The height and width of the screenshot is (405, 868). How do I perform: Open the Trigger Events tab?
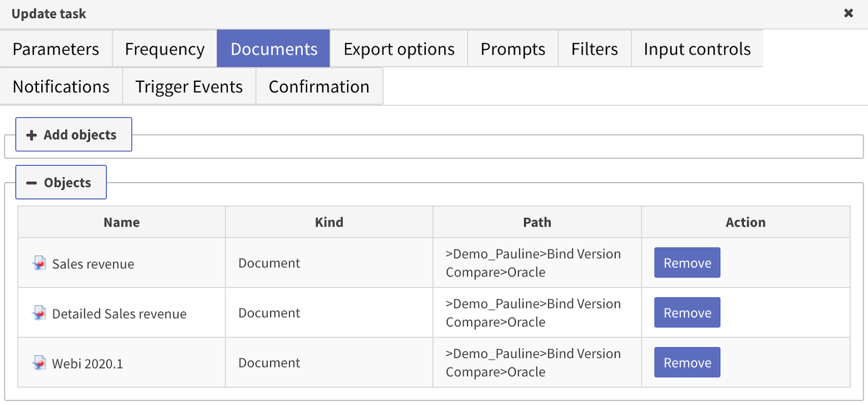click(188, 86)
